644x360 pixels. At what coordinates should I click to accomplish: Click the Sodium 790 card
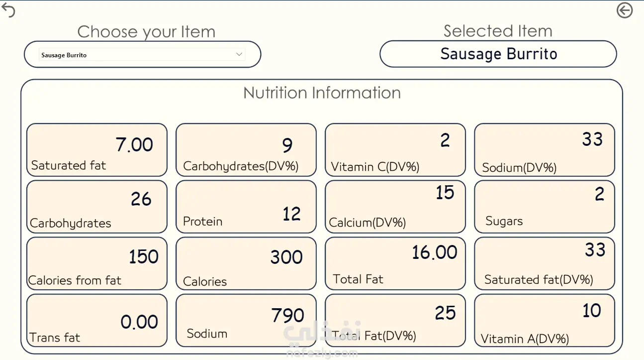246,320
